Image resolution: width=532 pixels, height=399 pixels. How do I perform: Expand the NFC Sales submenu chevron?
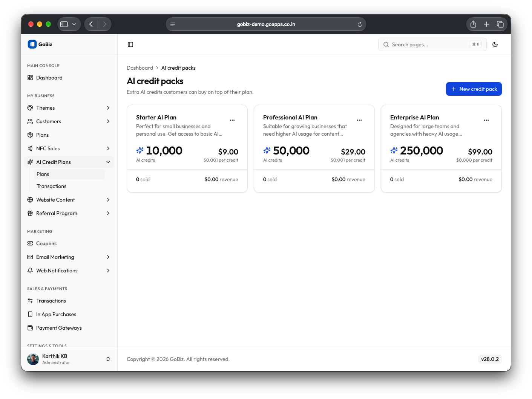pos(108,148)
